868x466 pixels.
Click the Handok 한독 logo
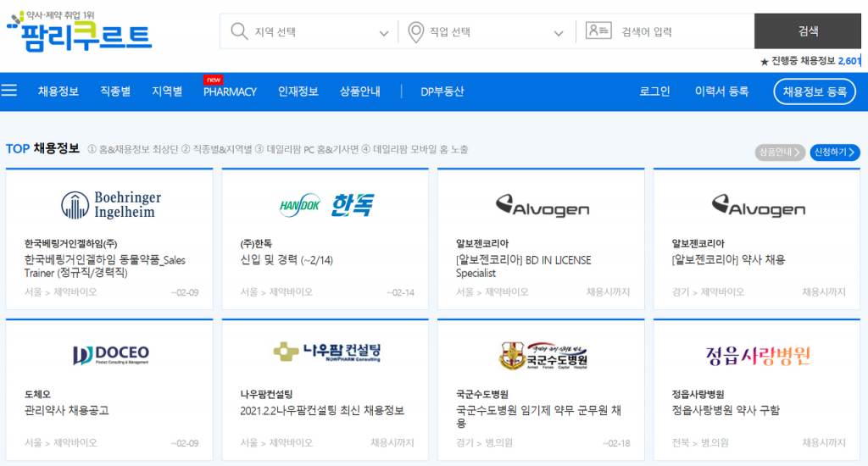(326, 205)
